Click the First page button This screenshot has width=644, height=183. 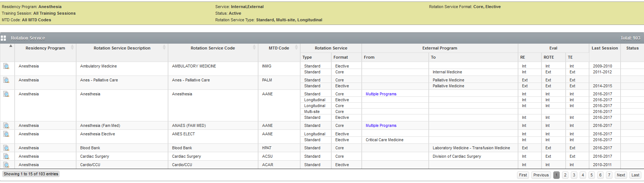[523, 175]
